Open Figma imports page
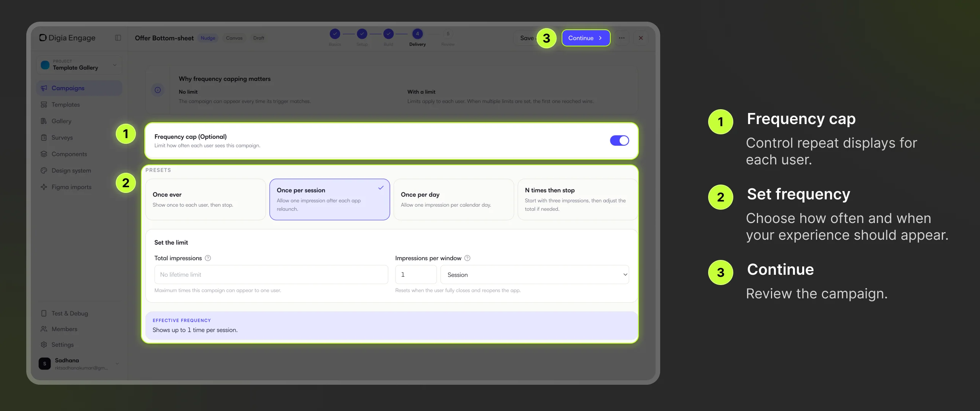 click(79, 187)
